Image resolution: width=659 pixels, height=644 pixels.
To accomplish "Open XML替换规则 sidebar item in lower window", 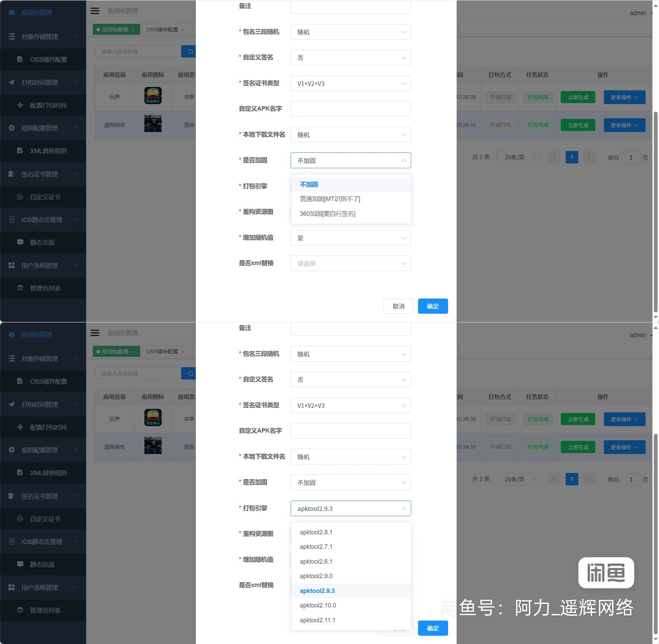I will tap(48, 473).
